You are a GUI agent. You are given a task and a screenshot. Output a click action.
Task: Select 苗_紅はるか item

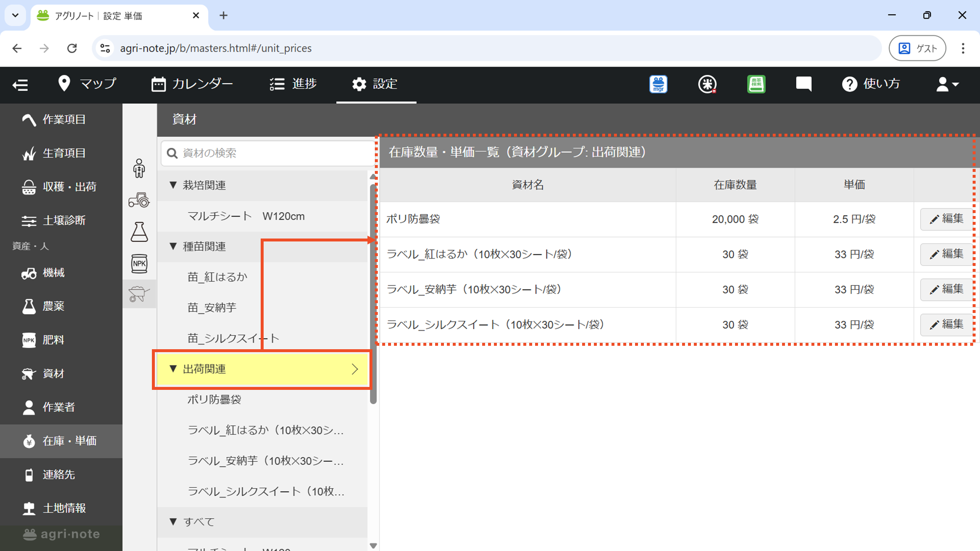click(263, 277)
